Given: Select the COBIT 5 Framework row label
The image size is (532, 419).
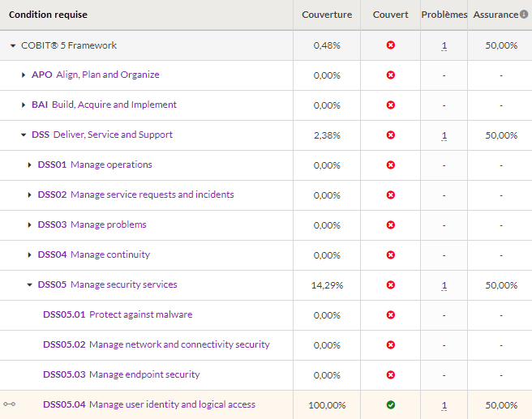Looking at the screenshot, I should tap(69, 45).
